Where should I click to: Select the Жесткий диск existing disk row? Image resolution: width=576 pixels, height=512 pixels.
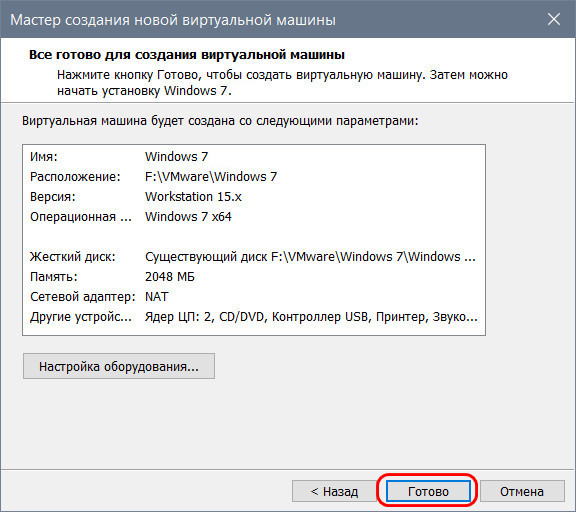click(x=254, y=257)
